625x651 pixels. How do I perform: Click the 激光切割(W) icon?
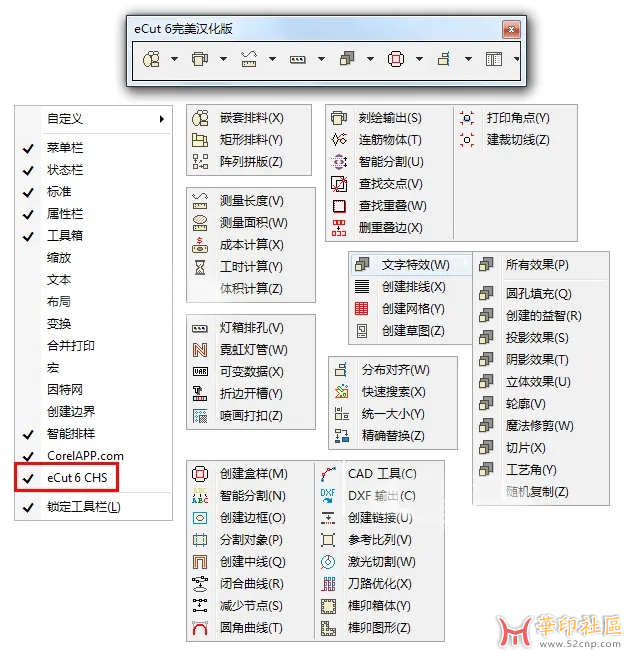tap(328, 562)
